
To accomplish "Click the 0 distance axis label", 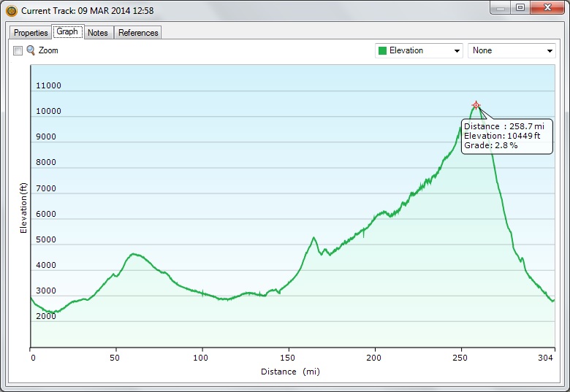I will (33, 358).
